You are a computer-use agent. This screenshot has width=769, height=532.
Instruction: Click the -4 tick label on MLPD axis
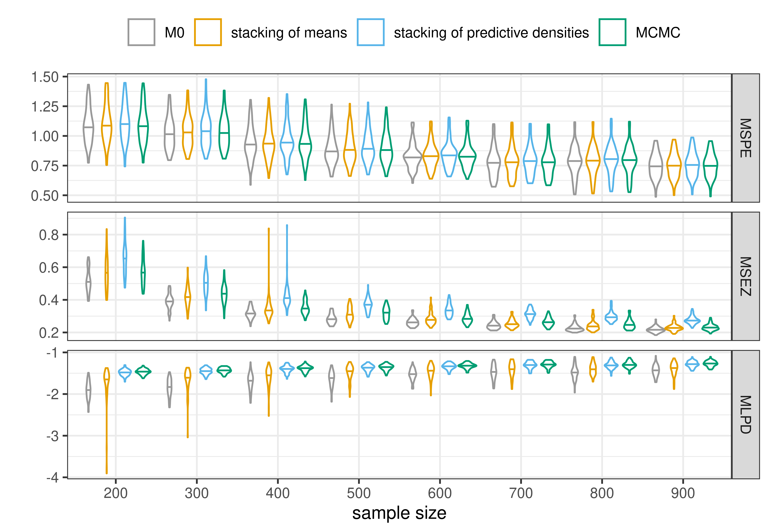click(52, 478)
